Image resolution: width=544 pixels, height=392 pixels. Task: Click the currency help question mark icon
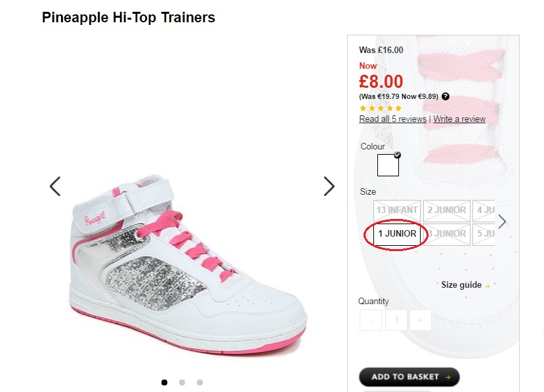pyautogui.click(x=446, y=96)
